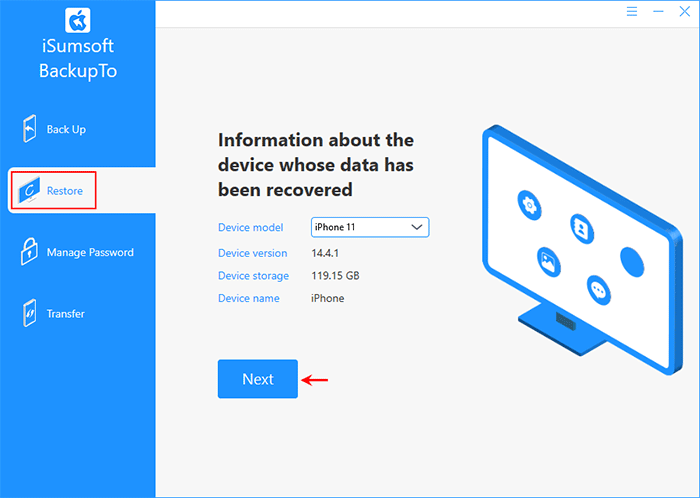The height and width of the screenshot is (498, 700).
Task: Click the iSumsoft BackupTo title text
Action: [78, 58]
